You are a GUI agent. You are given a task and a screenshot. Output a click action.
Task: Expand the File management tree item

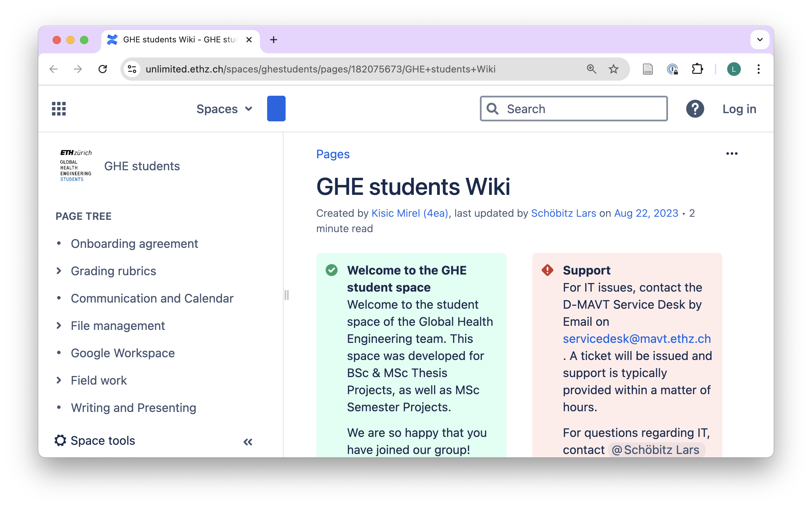pyautogui.click(x=59, y=326)
